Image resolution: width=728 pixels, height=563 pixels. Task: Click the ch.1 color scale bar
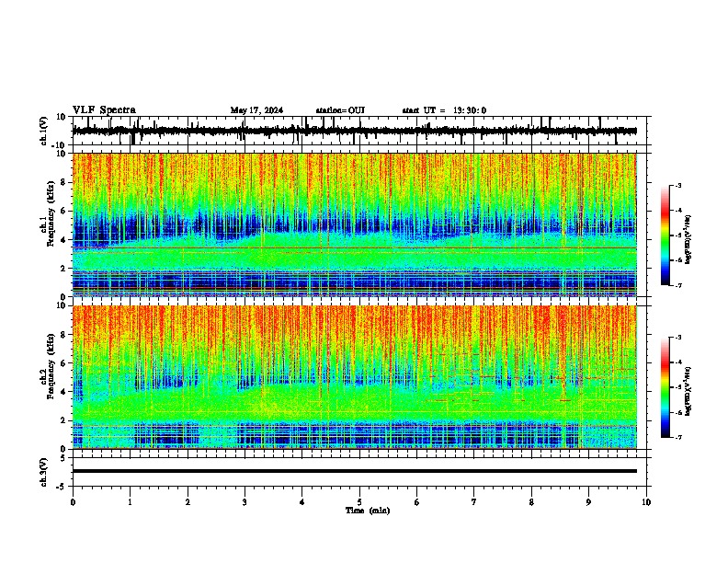tap(665, 236)
